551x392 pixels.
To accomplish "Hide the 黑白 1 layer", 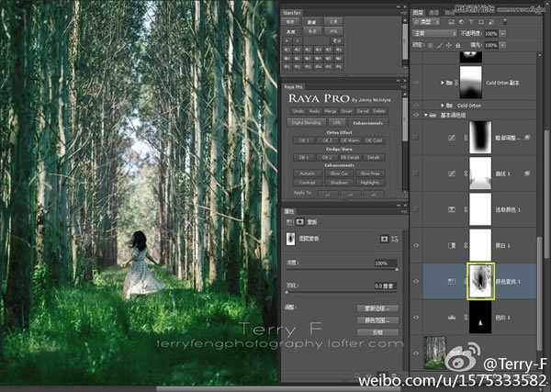I will pyautogui.click(x=416, y=245).
